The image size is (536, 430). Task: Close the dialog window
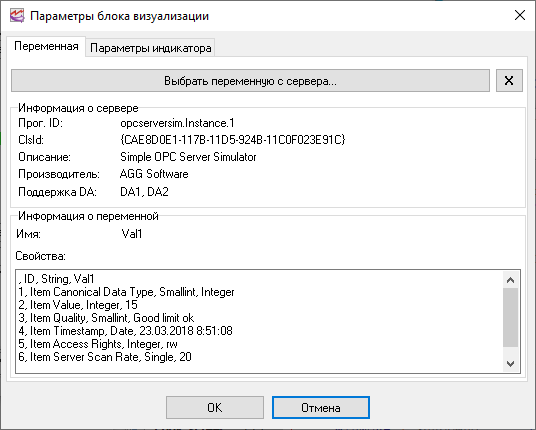tap(520, 15)
